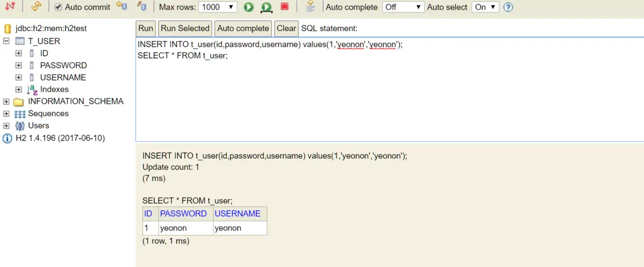644x267 pixels.
Task: Click the T_USER table icon
Action: click(20, 41)
